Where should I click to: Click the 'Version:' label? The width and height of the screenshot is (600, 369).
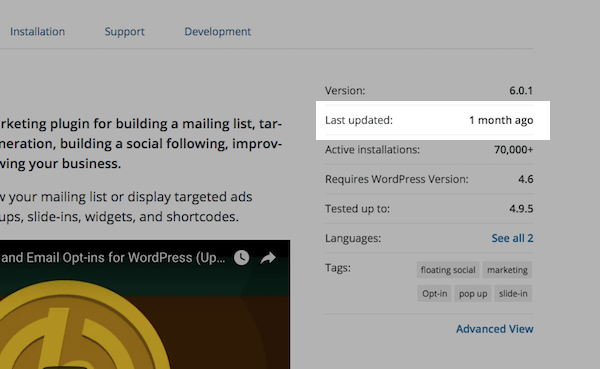[x=345, y=91]
